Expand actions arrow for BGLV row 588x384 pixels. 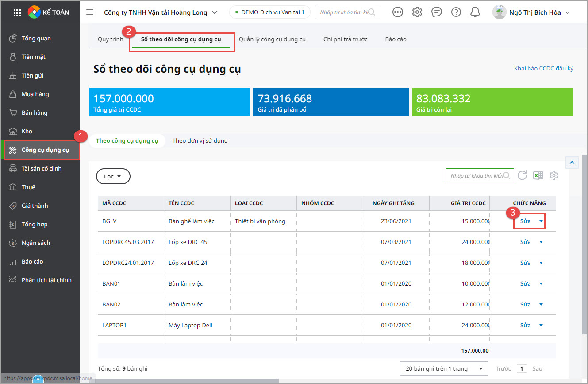click(x=541, y=221)
